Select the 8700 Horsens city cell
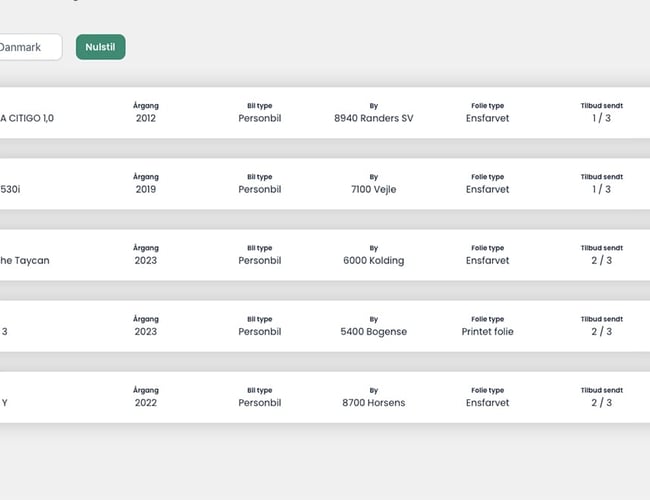Image resolution: width=650 pixels, height=500 pixels. 373,403
